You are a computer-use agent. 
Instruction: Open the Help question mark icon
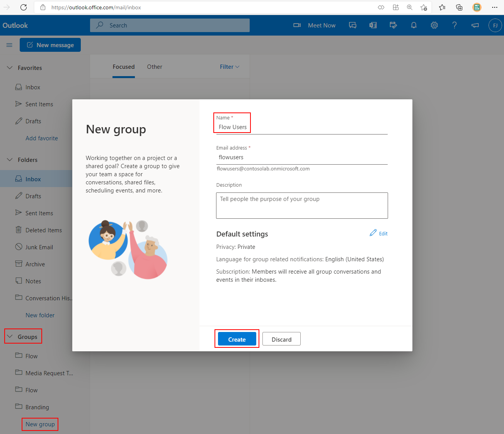tap(455, 25)
